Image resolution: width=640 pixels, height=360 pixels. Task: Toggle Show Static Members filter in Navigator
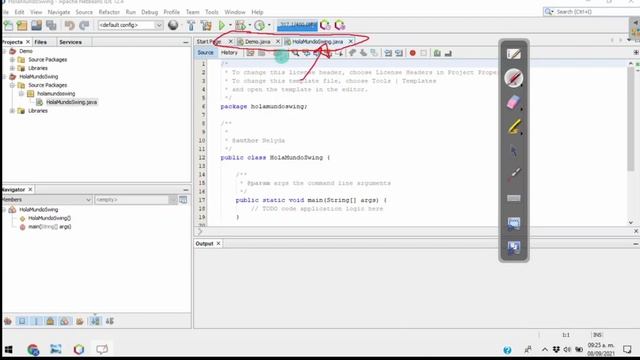click(x=36, y=322)
